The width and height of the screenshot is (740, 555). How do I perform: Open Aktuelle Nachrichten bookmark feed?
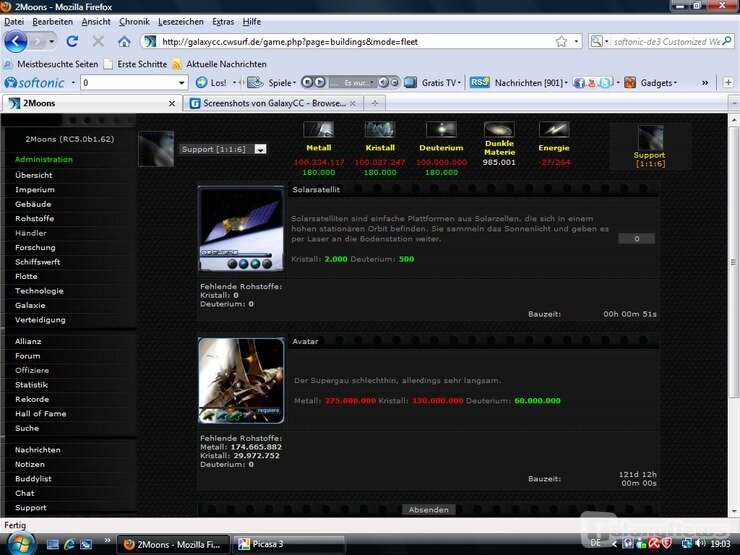[220, 64]
